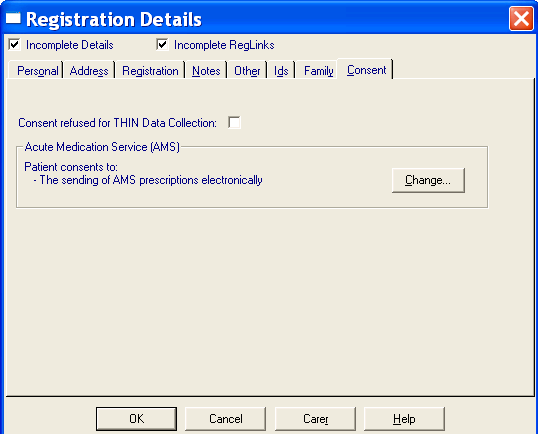Go to the Registration tab

tap(150, 71)
